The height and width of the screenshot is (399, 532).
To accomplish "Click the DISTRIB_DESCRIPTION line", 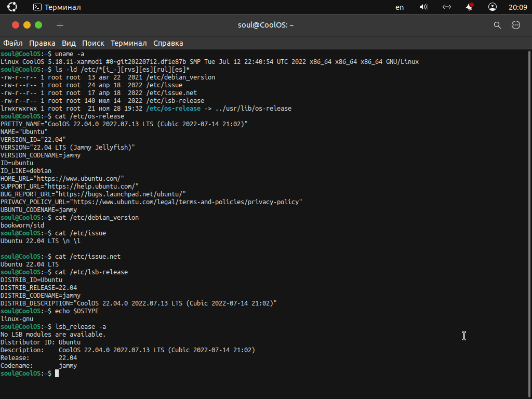I will [139, 303].
